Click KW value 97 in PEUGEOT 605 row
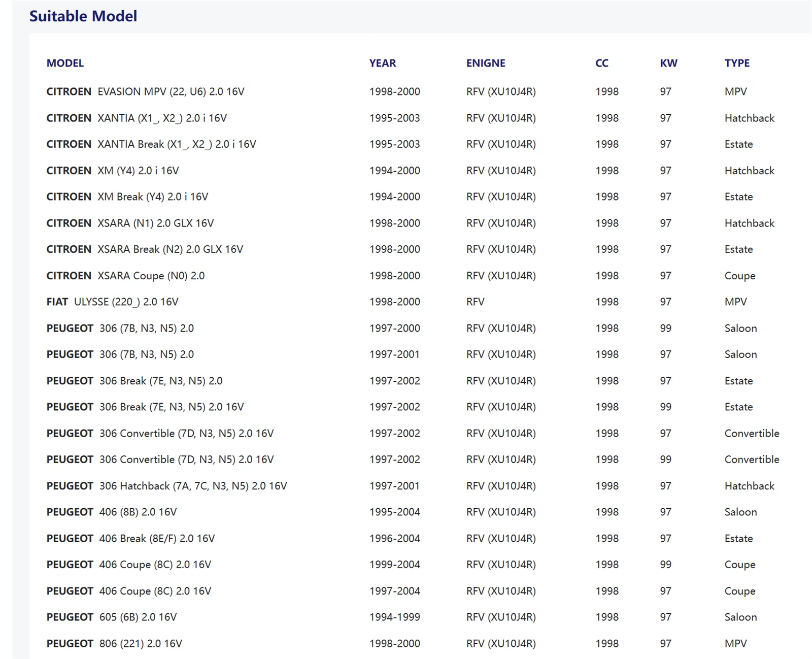The width and height of the screenshot is (812, 659). [666, 617]
